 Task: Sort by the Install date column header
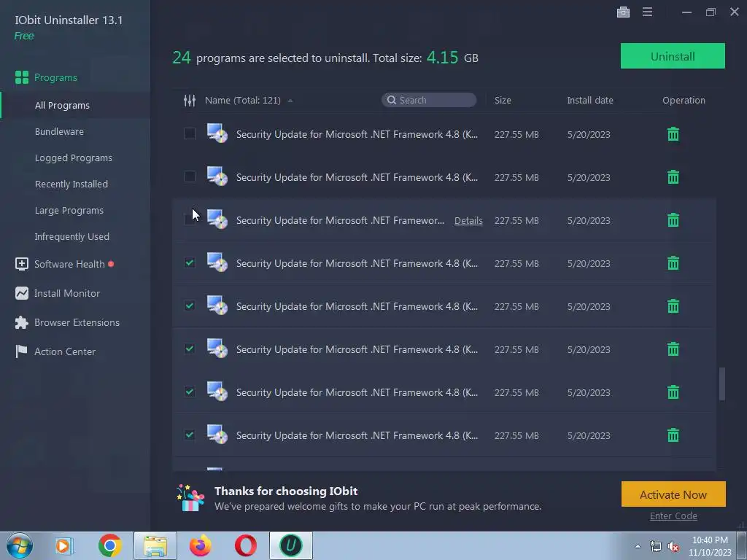pos(589,100)
